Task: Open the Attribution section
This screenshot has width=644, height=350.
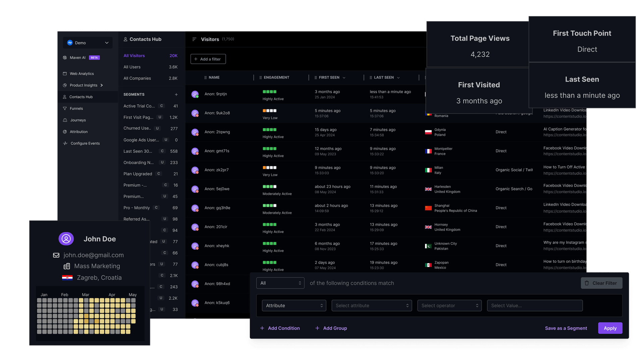Action: point(79,132)
